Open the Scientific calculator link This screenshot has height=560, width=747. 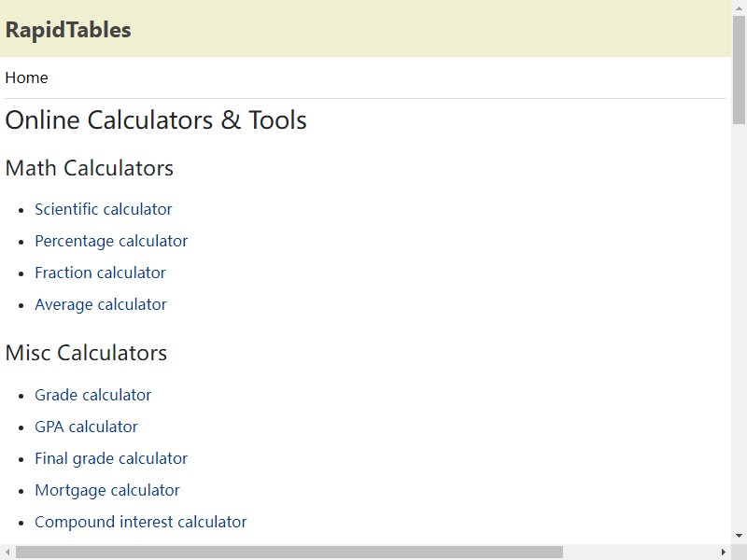coord(103,209)
